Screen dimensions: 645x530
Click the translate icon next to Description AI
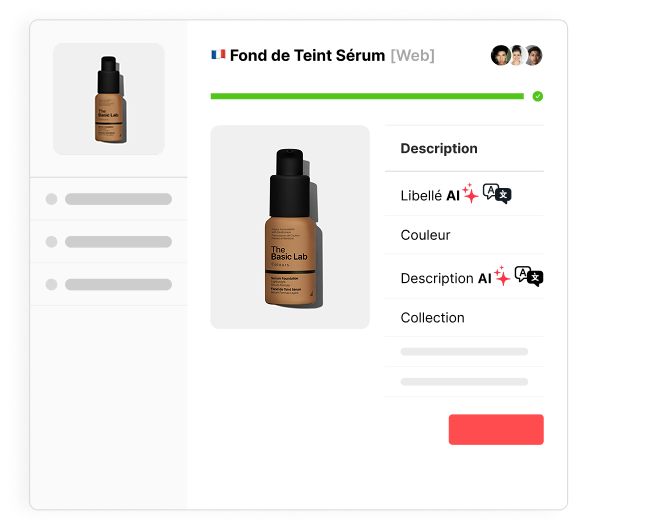point(529,276)
